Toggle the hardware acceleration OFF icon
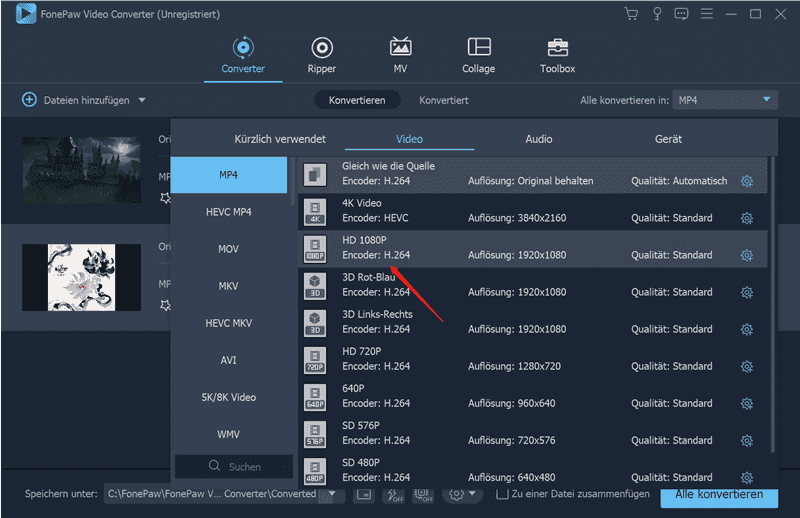This screenshot has width=800, height=518. coord(394,494)
